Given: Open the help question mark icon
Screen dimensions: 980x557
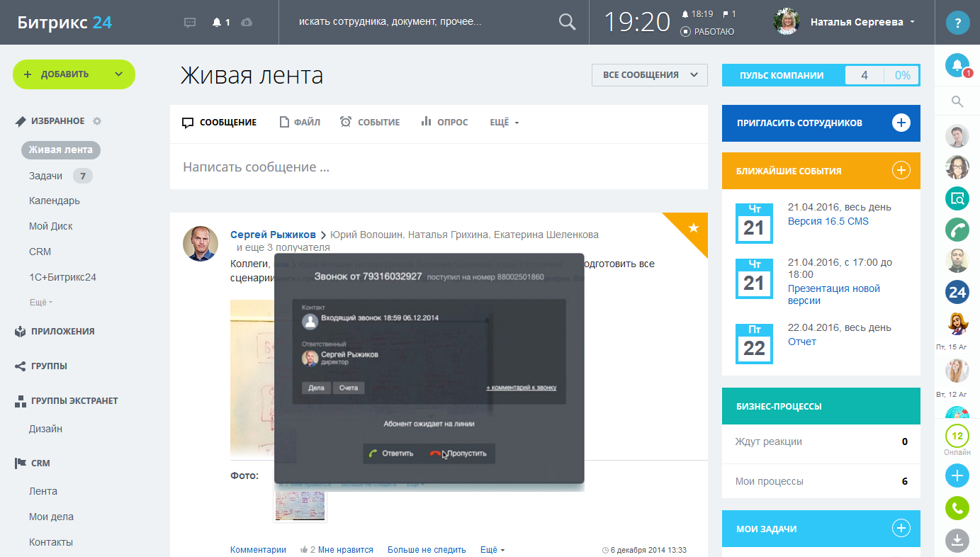Looking at the screenshot, I should point(957,22).
